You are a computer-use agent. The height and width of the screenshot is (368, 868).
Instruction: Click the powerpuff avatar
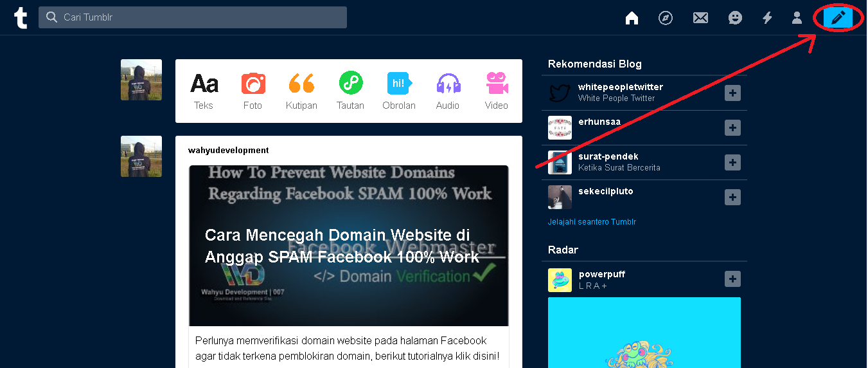point(560,281)
